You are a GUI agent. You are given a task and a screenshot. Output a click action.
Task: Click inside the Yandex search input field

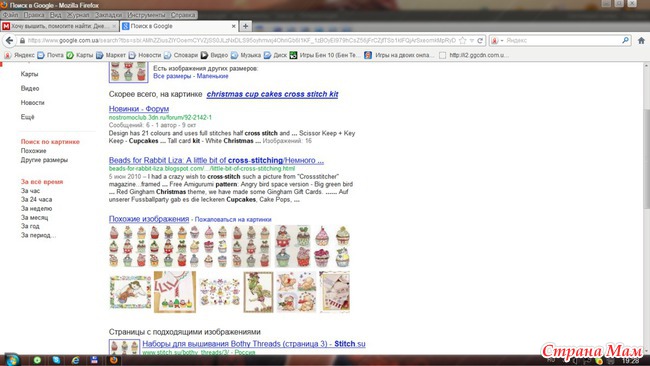tap(563, 41)
